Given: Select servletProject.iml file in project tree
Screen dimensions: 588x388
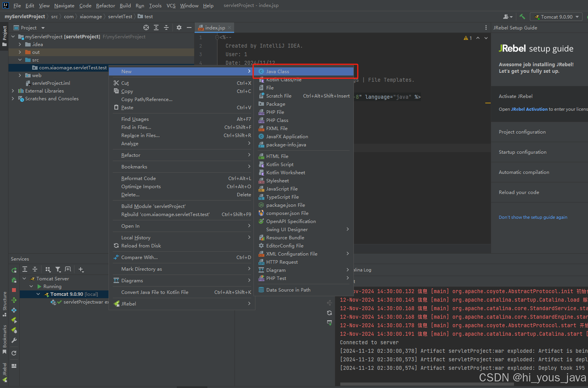Looking at the screenshot, I should [x=51, y=83].
